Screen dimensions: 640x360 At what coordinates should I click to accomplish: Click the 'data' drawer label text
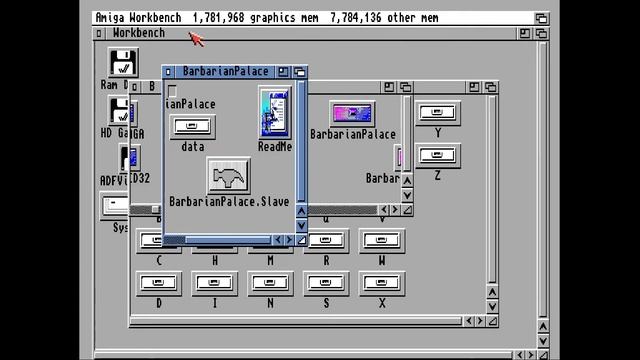click(193, 147)
